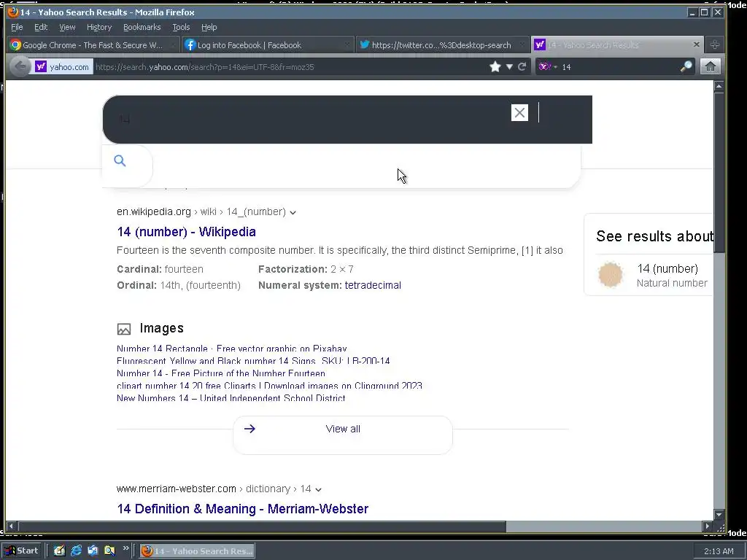Screen dimensions: 747x560
Task: Click the horizontal scrollbar right arrow
Action: (707, 526)
